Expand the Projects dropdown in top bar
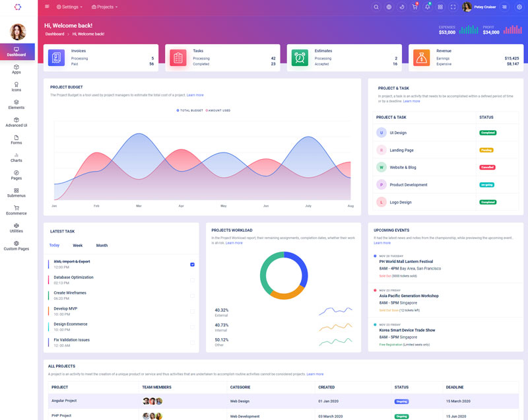This screenshot has height=420, width=528. tap(104, 7)
